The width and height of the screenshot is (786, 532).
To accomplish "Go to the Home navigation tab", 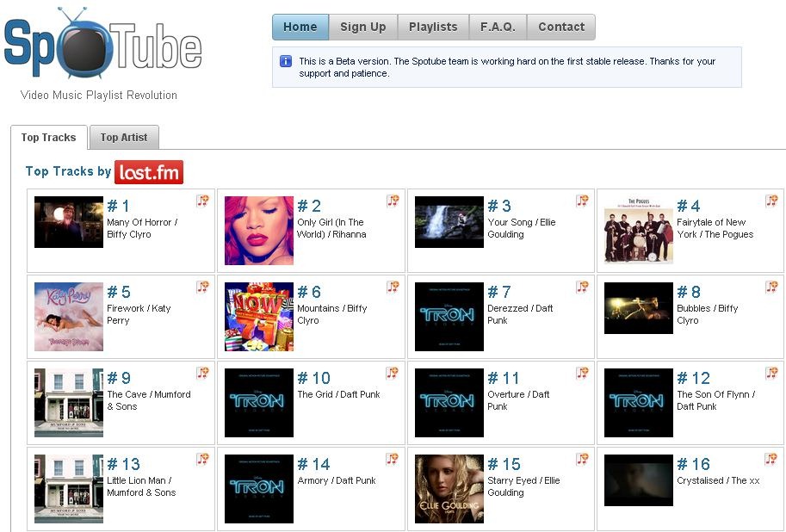I will pos(300,27).
